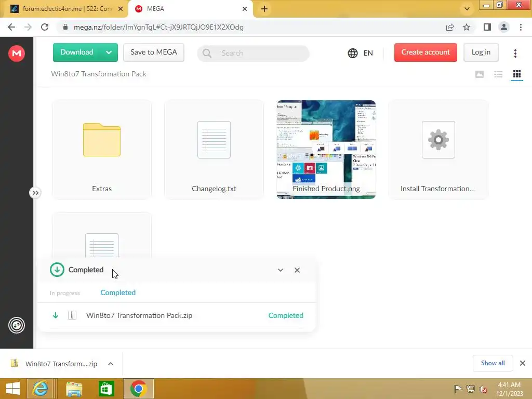Share this page icon in address bar

(x=450, y=27)
